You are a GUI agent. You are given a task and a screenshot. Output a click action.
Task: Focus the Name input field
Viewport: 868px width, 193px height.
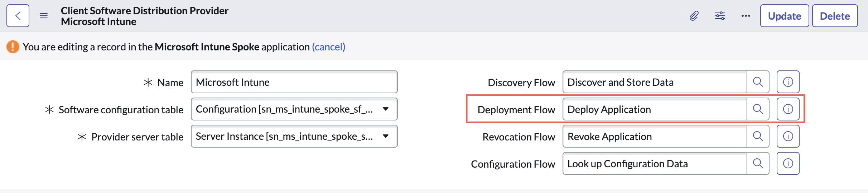pyautogui.click(x=294, y=82)
